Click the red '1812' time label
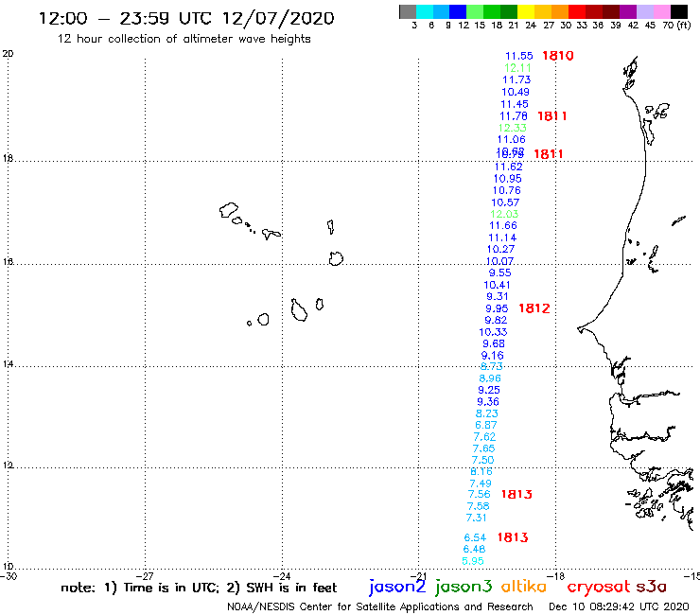The width and height of the screenshot is (700, 615). click(534, 308)
